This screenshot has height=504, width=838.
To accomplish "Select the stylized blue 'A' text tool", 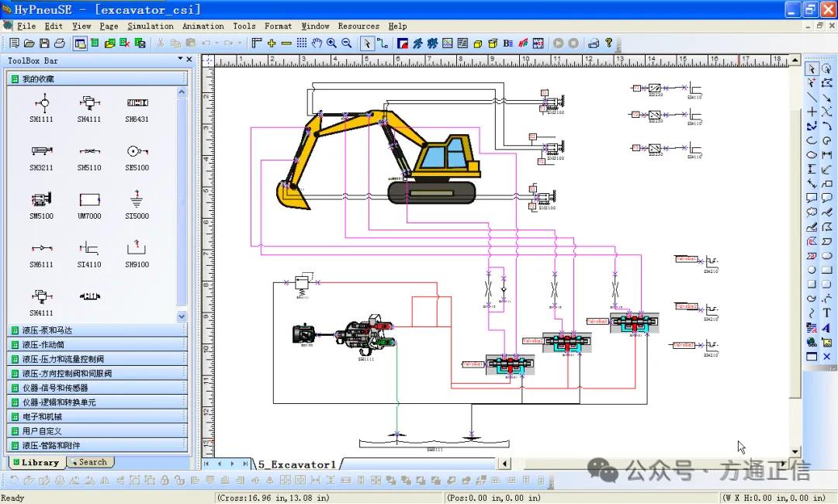I will point(827,327).
